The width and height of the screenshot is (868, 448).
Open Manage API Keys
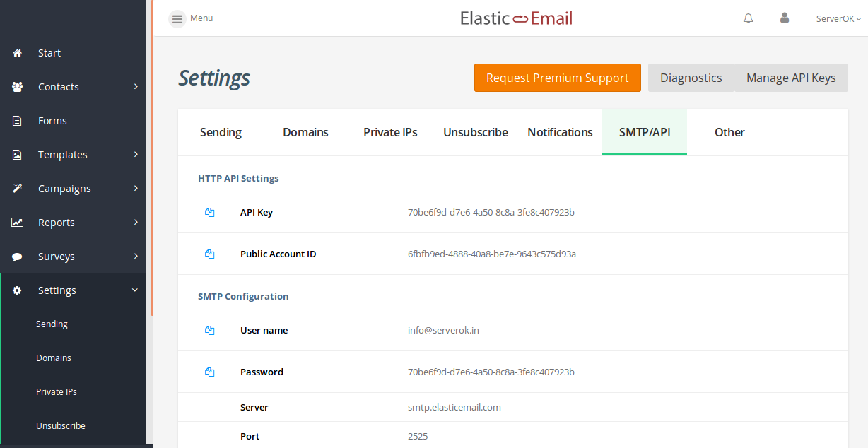[791, 78]
